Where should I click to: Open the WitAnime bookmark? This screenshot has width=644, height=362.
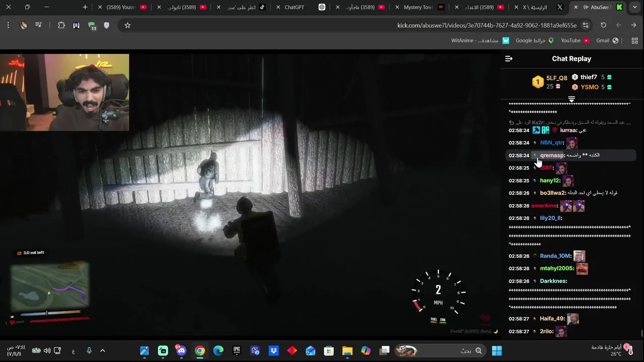480,41
